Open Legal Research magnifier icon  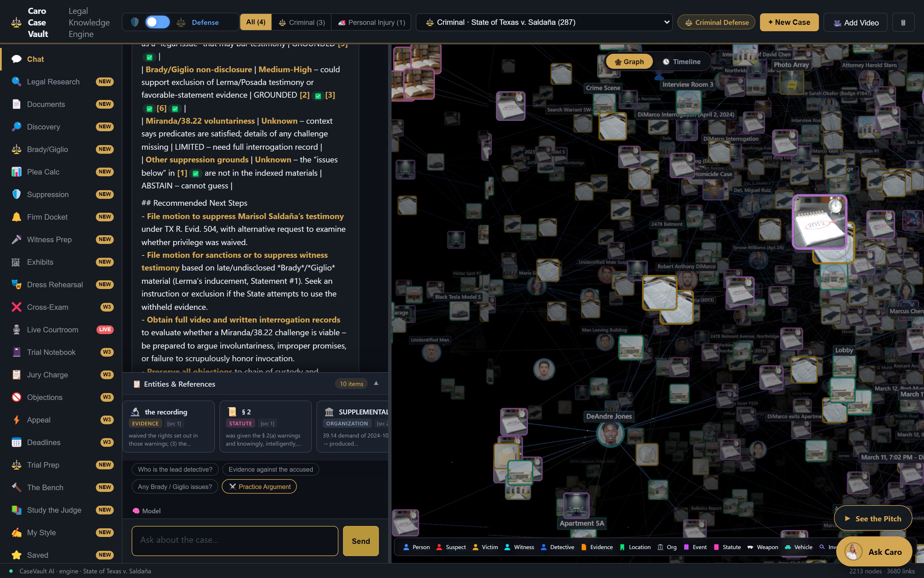tap(16, 81)
